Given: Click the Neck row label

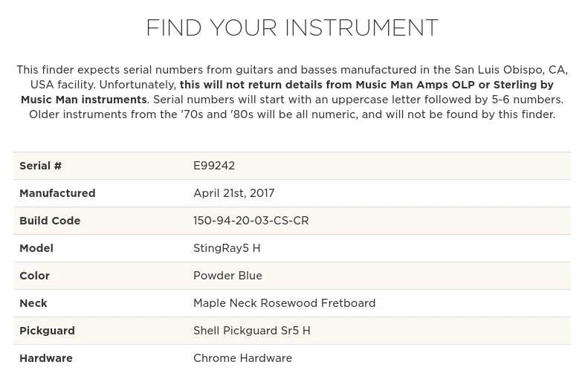Looking at the screenshot, I should (x=33, y=303).
